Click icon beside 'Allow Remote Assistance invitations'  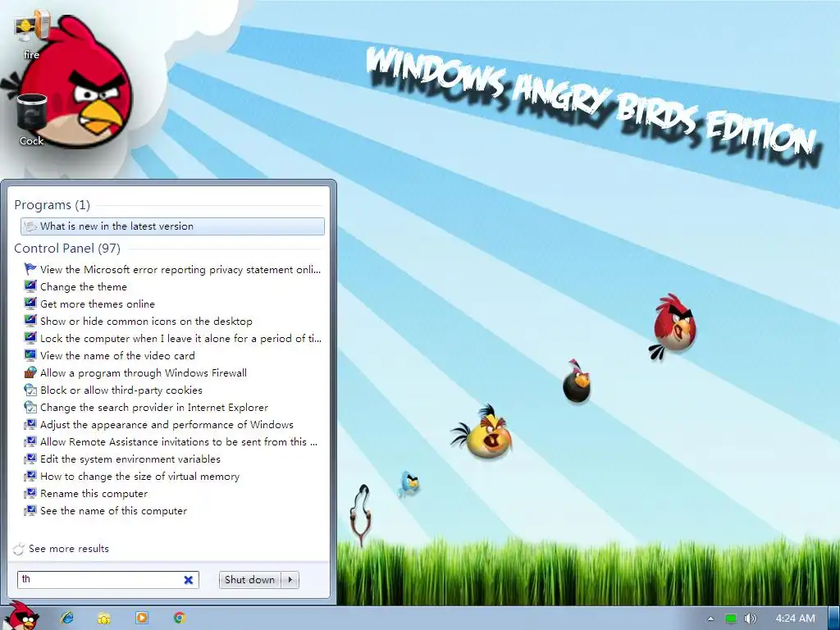pyautogui.click(x=30, y=441)
